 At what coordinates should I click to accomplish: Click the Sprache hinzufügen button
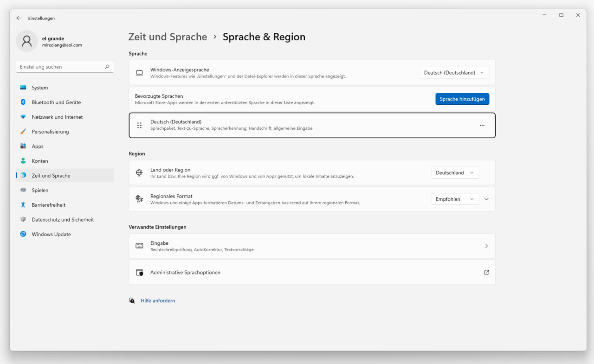point(462,99)
